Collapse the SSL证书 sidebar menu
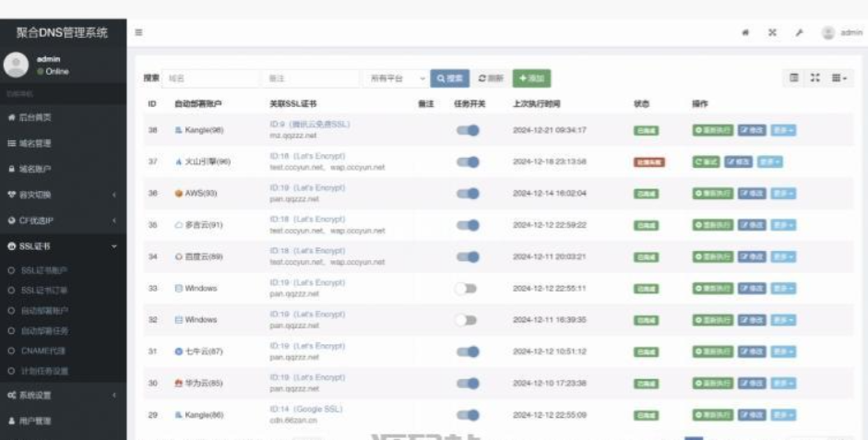 coord(63,246)
